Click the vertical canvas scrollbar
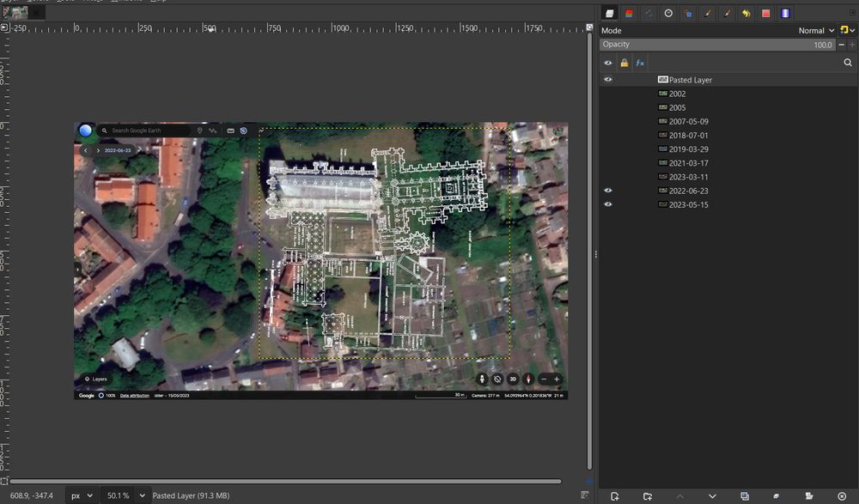This screenshot has height=504, width=859. [x=589, y=252]
